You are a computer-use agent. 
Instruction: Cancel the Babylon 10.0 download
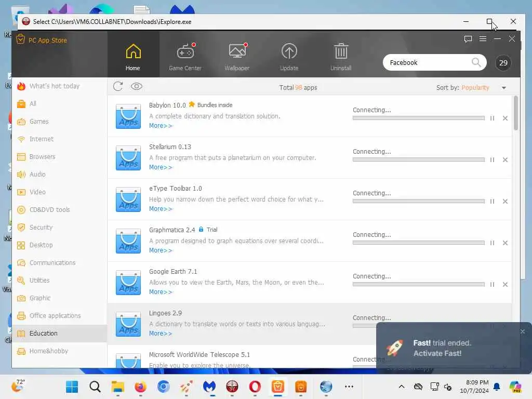click(x=505, y=118)
